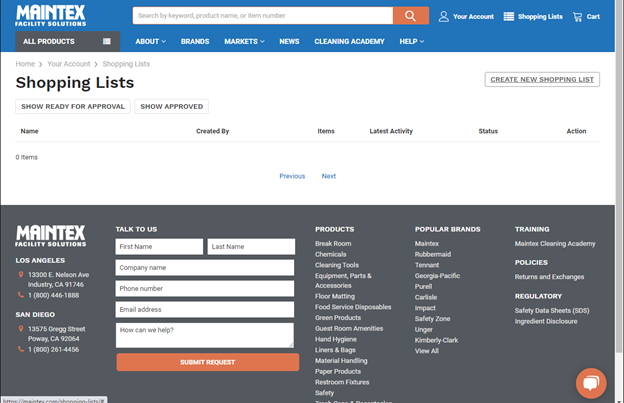This screenshot has width=624, height=403.
Task: Open Returns and Exchanges policy link
Action: click(x=549, y=277)
